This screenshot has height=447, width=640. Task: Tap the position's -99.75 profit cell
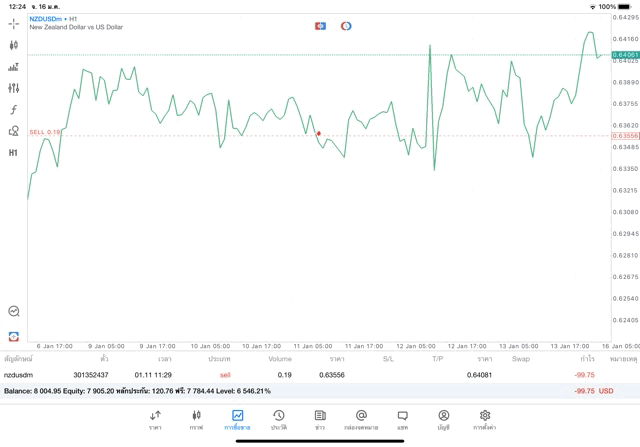pos(584,375)
